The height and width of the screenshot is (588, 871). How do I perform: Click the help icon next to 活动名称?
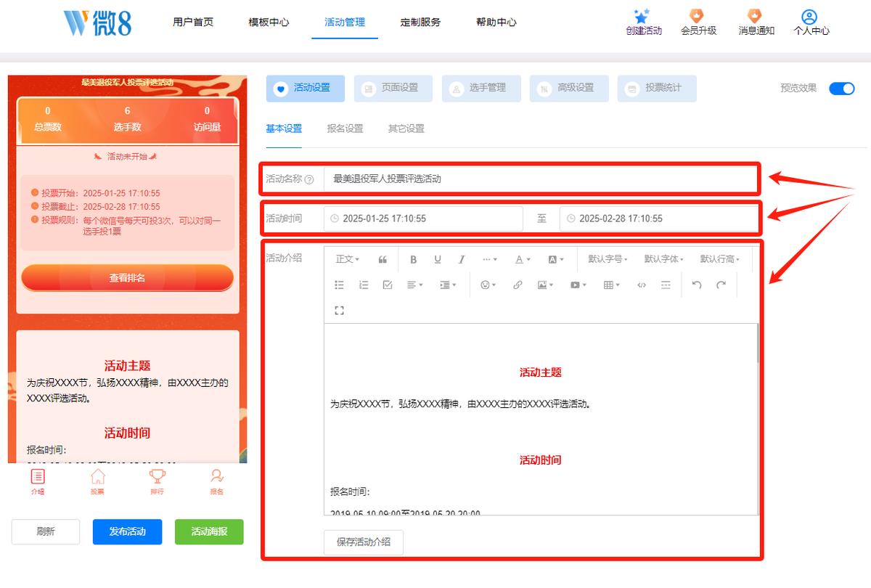point(309,179)
